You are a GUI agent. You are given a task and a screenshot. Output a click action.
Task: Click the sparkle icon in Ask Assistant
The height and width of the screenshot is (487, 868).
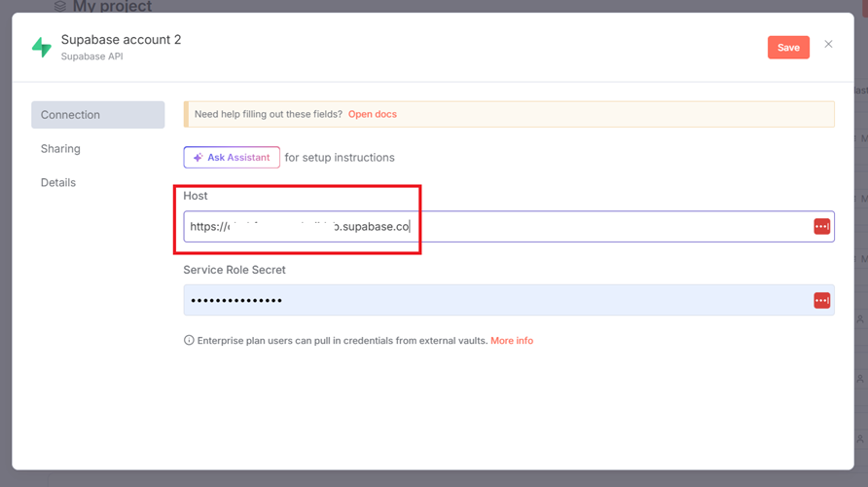click(x=198, y=157)
